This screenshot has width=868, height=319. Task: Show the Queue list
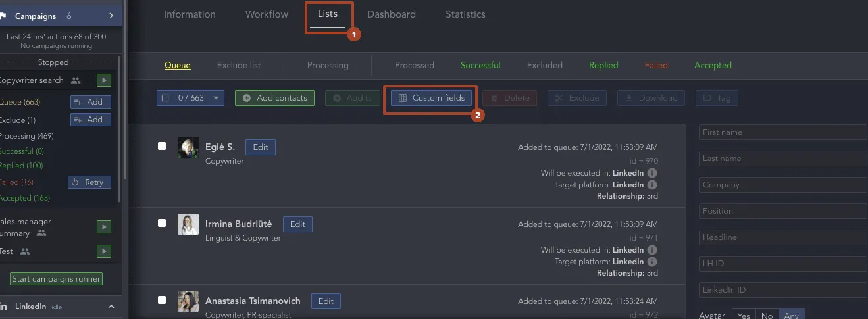tap(178, 65)
